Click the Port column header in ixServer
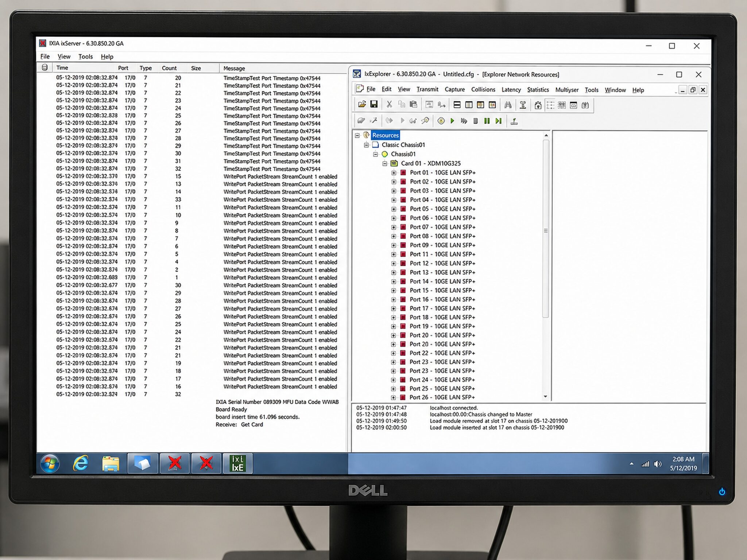This screenshot has height=560, width=747. tap(123, 68)
